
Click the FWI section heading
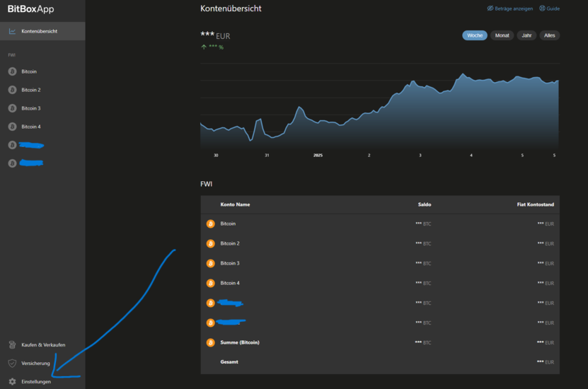(206, 184)
